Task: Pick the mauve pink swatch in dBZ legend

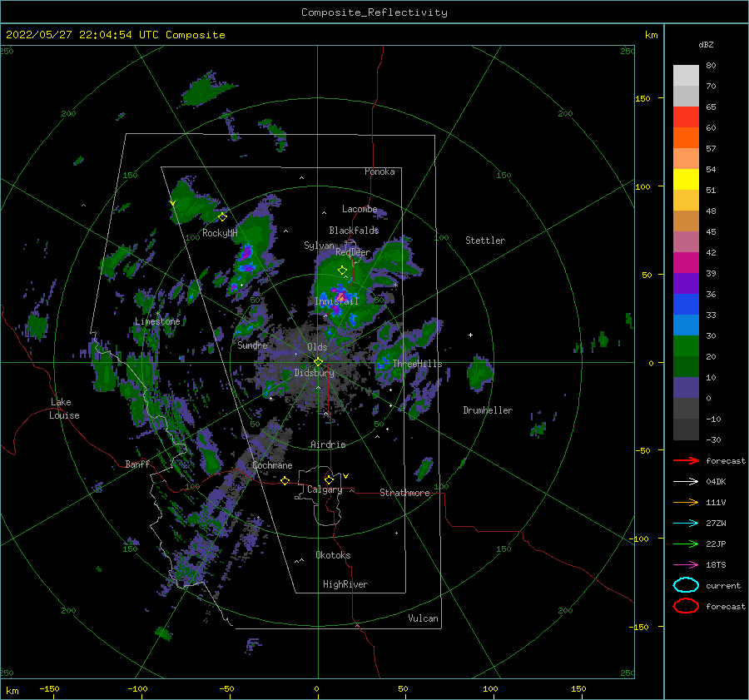Action: coord(686,241)
